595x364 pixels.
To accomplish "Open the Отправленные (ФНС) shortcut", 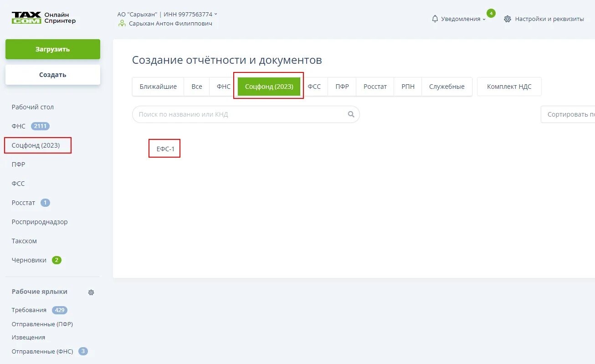I will (42, 352).
